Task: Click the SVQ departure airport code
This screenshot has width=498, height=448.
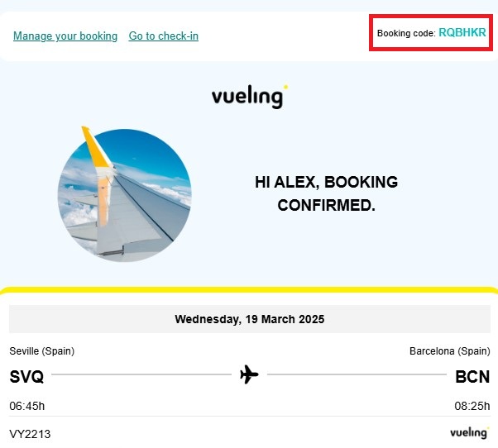Action: [26, 377]
